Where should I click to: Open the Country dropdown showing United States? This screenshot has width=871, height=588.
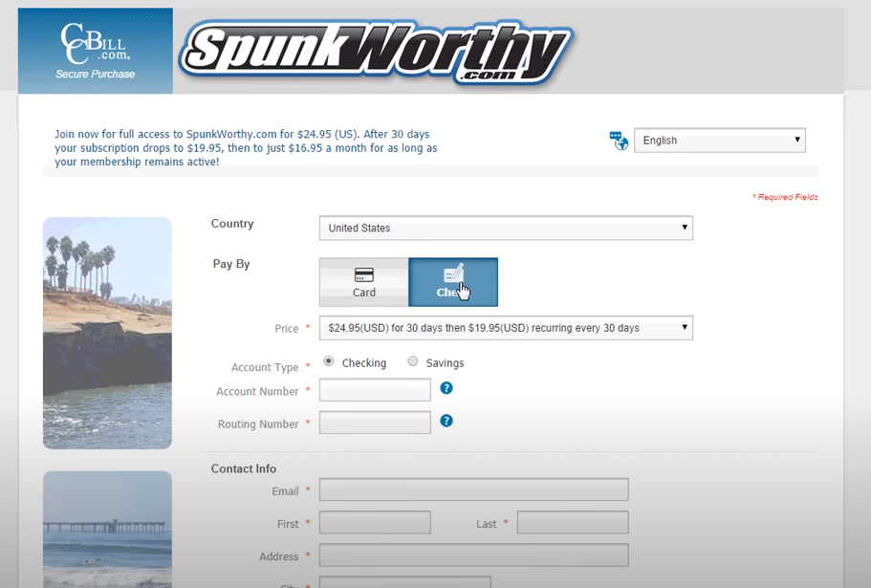(x=506, y=228)
